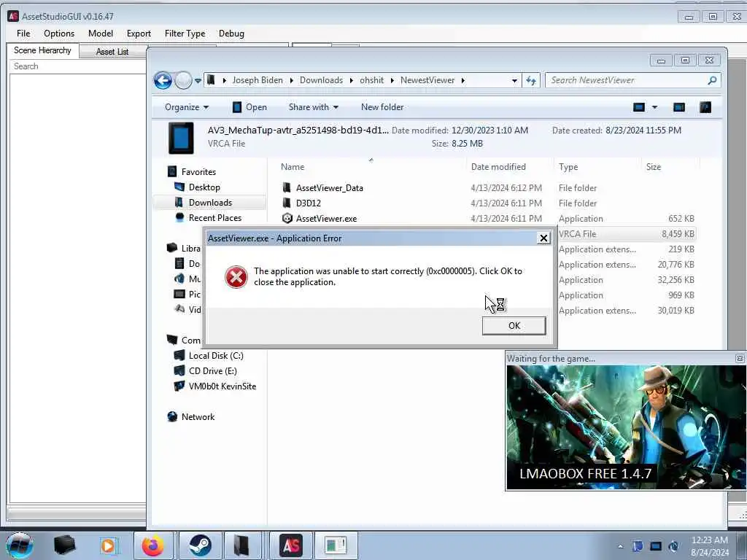The width and height of the screenshot is (747, 560).
Task: Click the LMAOBOX FREE 1.4.7 banner image
Action: click(x=625, y=427)
